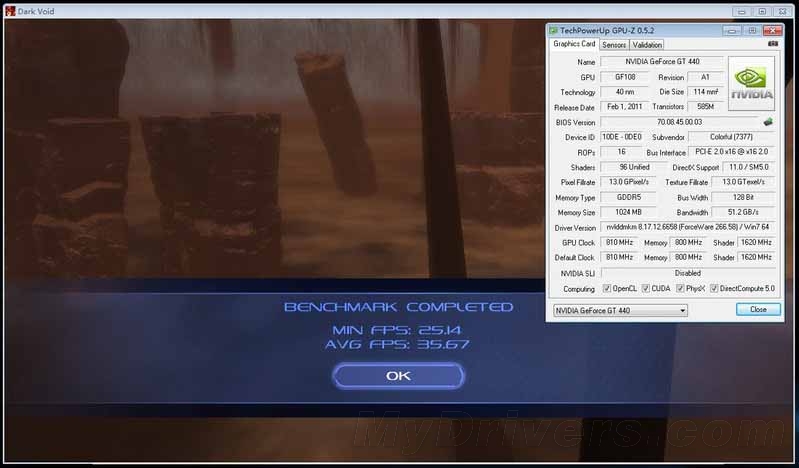799x468 pixels.
Task: Click the Memory Size value 1024 MB
Action: coord(629,212)
